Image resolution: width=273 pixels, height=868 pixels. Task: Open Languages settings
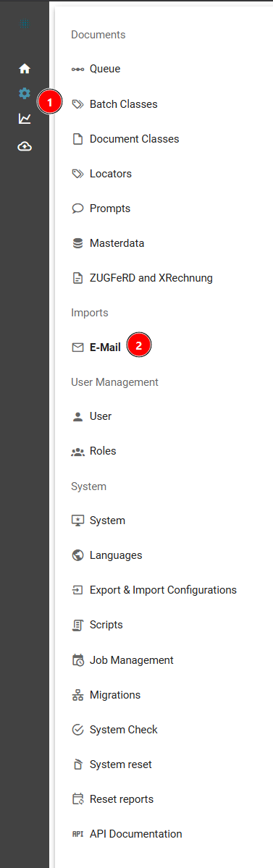click(x=116, y=555)
